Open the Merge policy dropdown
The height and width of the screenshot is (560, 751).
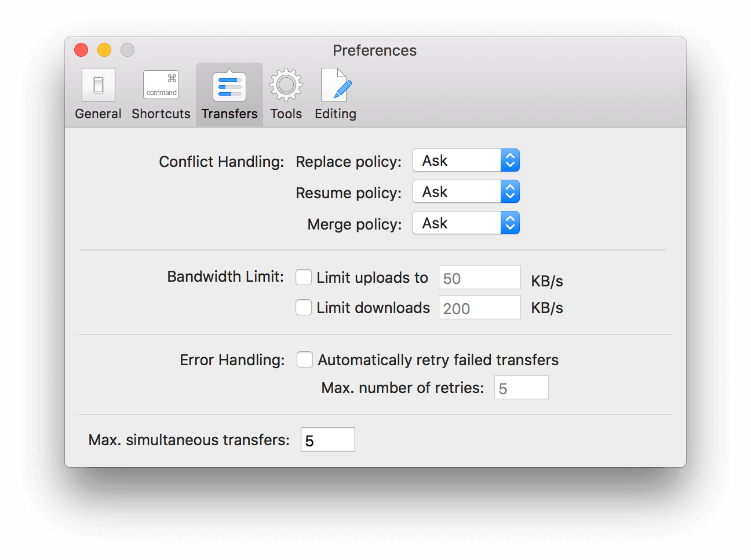465,223
